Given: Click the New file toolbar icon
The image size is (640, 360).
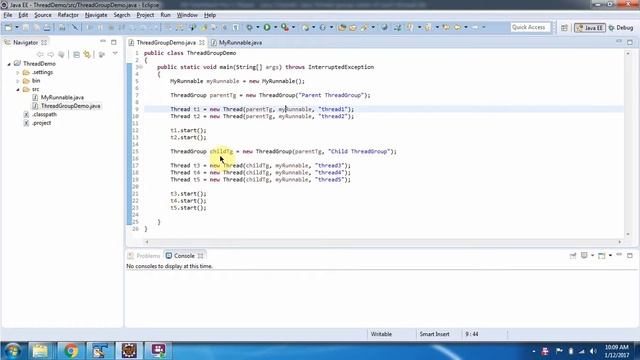Looking at the screenshot, I should pyautogui.click(x=8, y=27).
